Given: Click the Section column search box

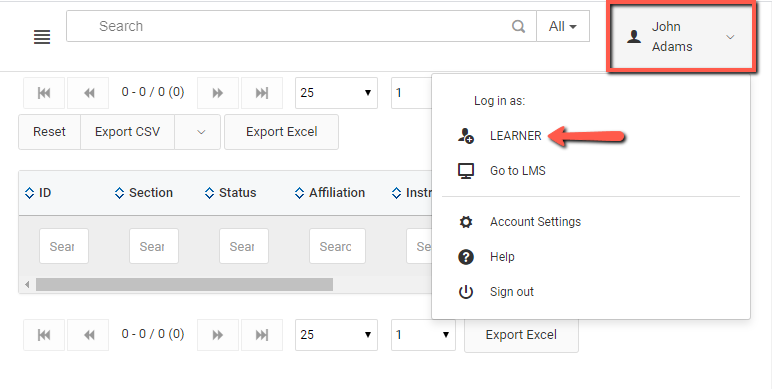Looking at the screenshot, I should click(154, 246).
